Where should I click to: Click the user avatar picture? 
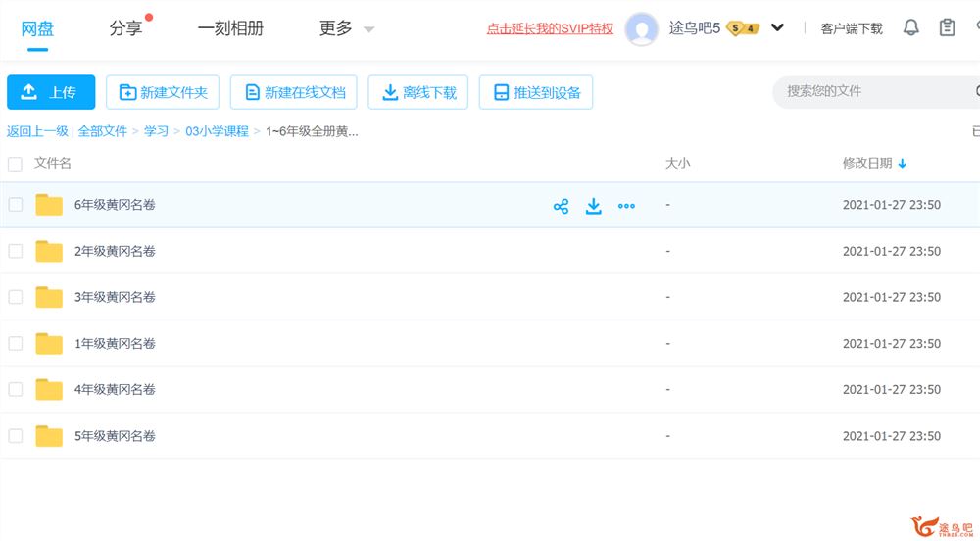click(641, 28)
